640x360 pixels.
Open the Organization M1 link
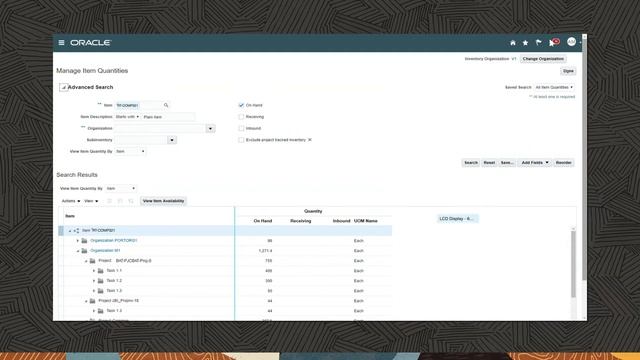(105, 251)
